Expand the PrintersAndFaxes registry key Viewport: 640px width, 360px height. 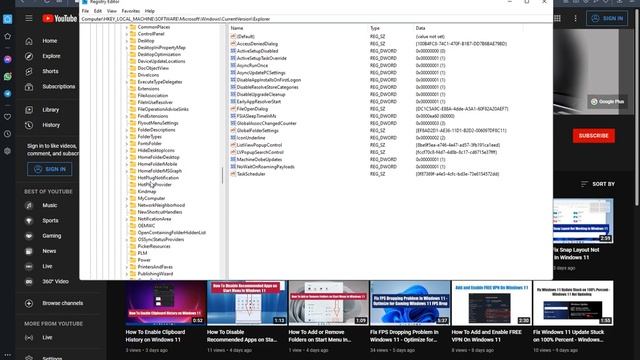127,267
